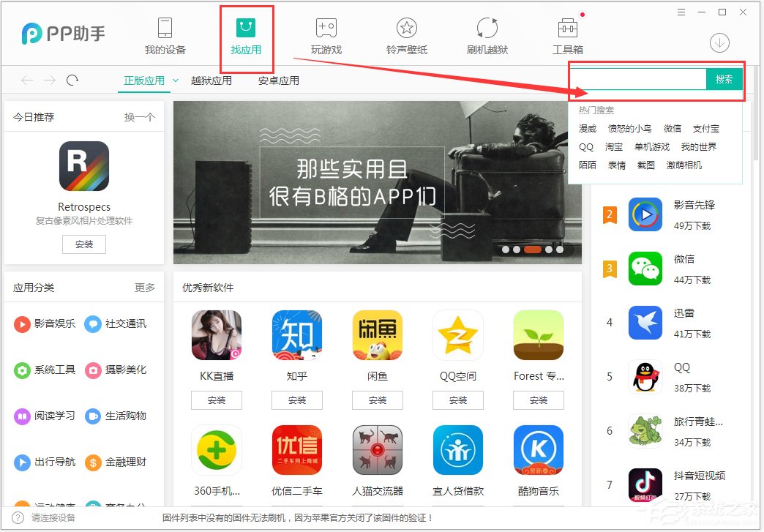764x532 pixels.
Task: Click the 搜索 search button
Action: [x=724, y=79]
